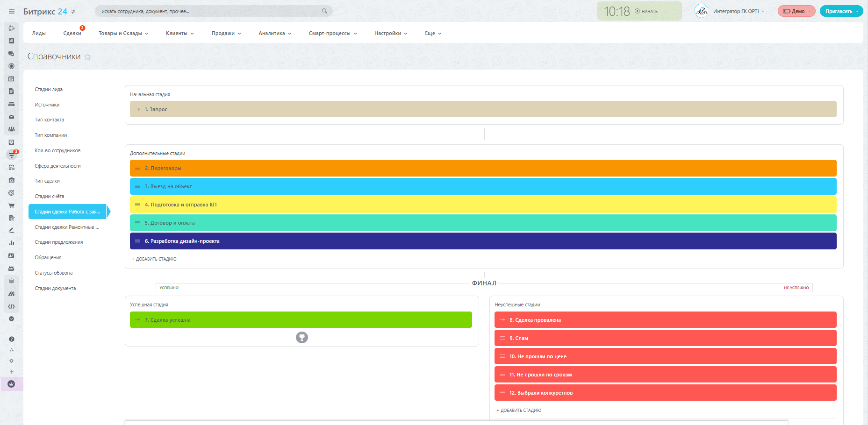Open the Аналитика dropdown menu
Screen dimensions: 868x425
[x=275, y=34]
